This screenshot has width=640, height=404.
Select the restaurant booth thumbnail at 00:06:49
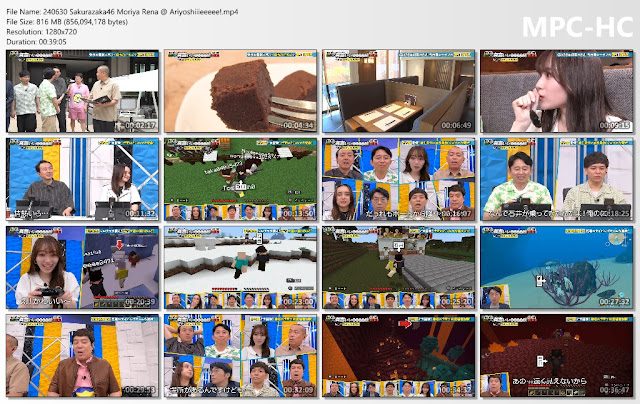398,91
